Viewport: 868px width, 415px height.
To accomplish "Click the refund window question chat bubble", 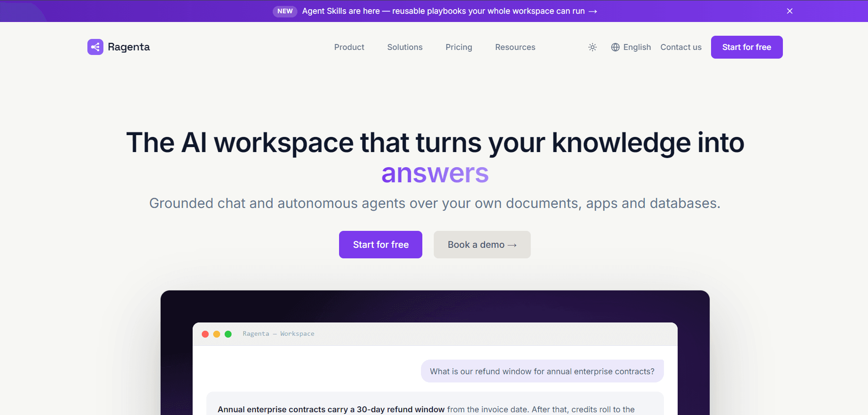I will tap(542, 371).
